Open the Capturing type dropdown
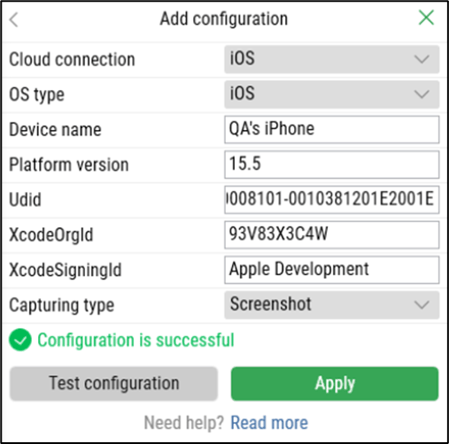 coord(332,305)
